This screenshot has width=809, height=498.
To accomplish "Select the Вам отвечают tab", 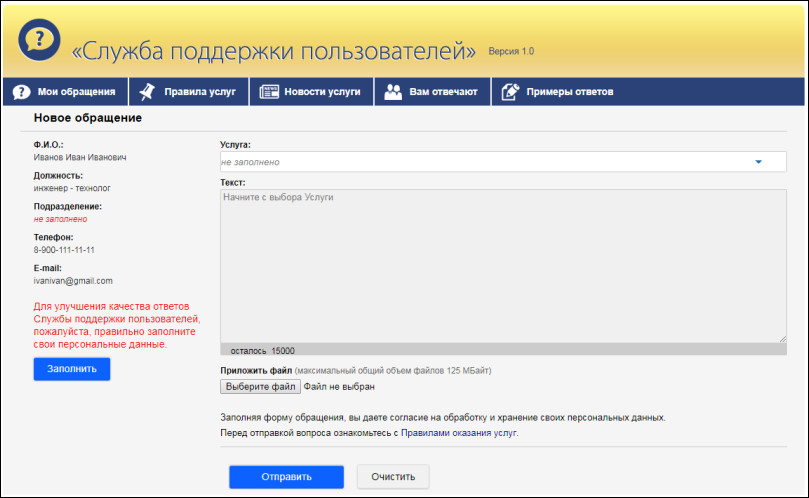I will (445, 92).
